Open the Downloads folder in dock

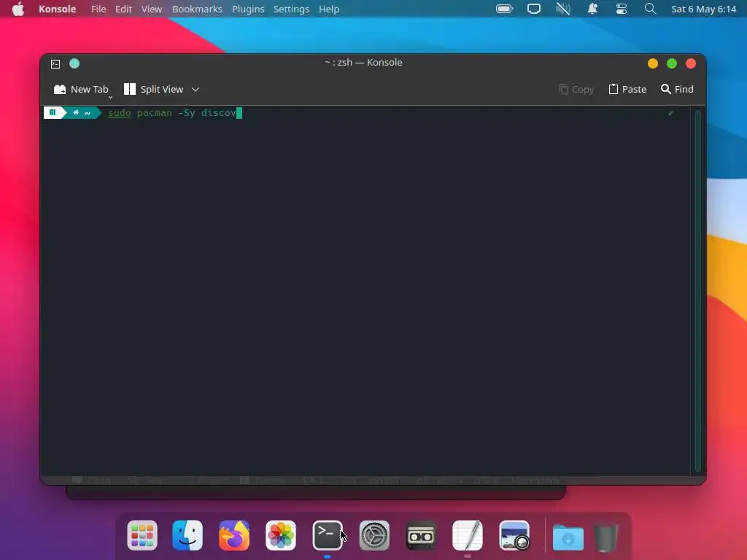[x=568, y=537]
